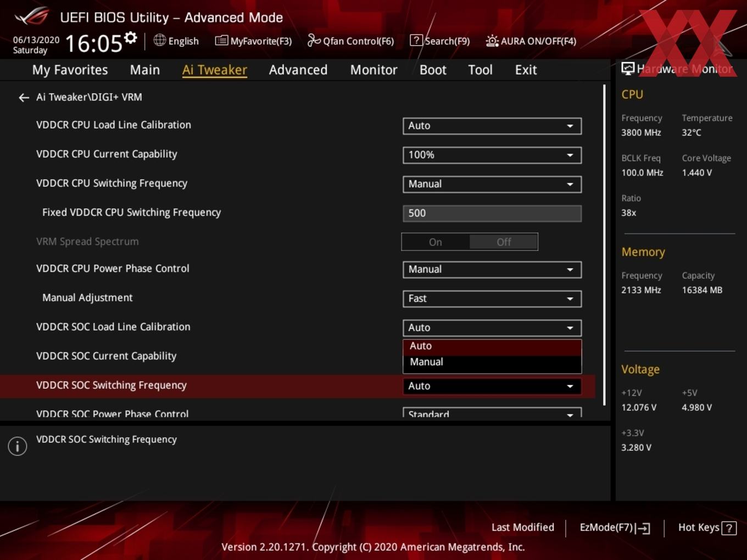Viewport: 747px width, 560px height.
Task: Go to the Boot tab
Action: [x=433, y=70]
